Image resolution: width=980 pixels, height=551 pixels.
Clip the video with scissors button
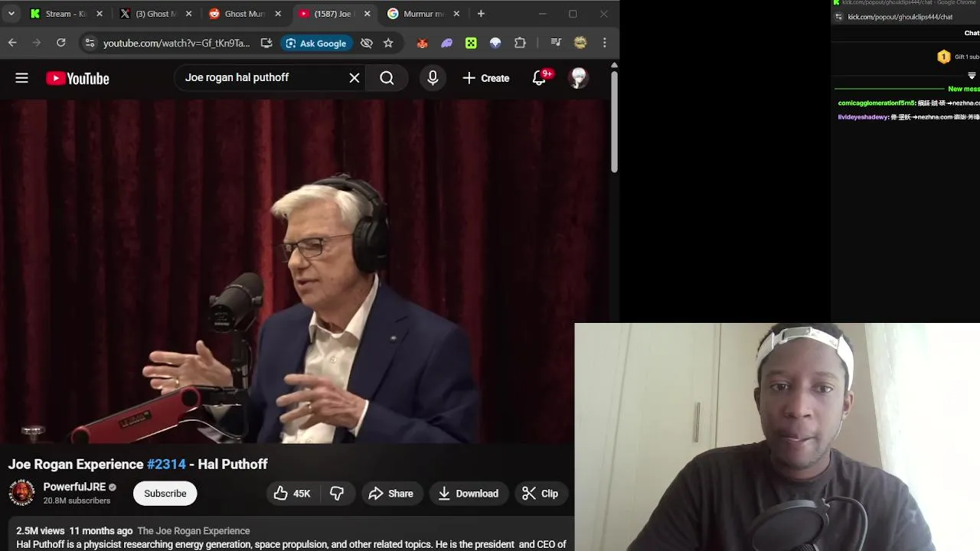tap(541, 494)
